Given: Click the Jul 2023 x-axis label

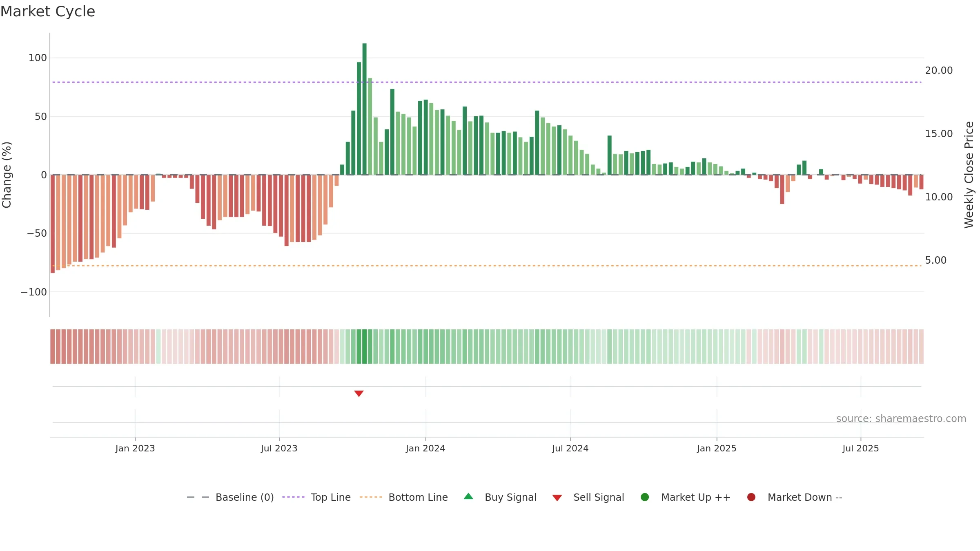Looking at the screenshot, I should [x=279, y=448].
